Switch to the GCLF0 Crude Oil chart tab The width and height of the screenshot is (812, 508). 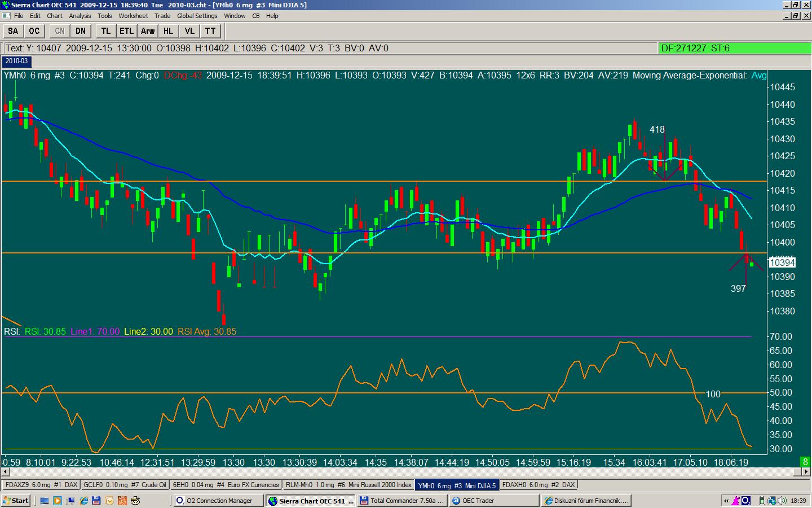125,485
